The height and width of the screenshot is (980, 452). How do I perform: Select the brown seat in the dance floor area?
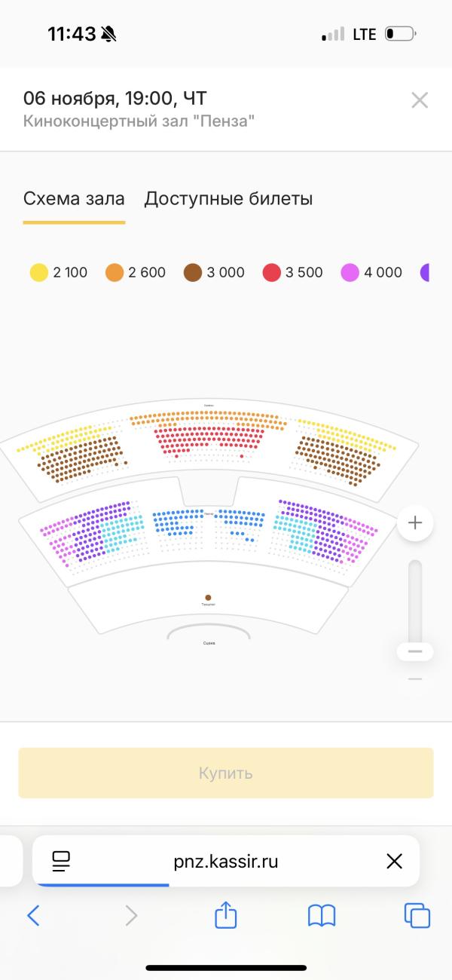pyautogui.click(x=208, y=598)
